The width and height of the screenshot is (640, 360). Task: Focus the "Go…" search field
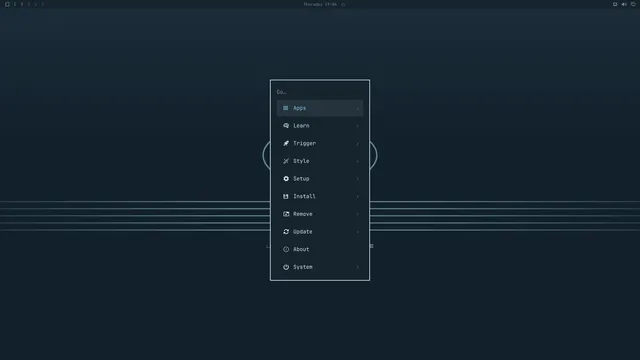[320, 92]
